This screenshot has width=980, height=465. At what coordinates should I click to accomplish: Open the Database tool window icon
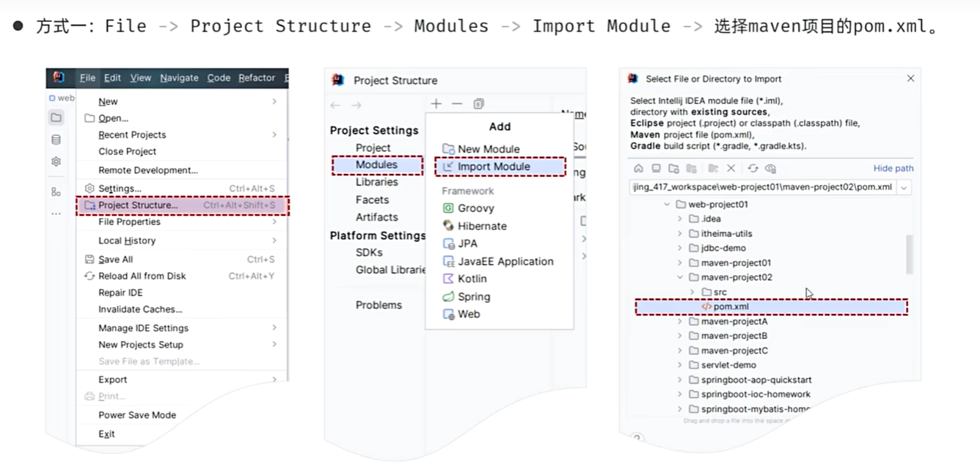click(x=56, y=139)
